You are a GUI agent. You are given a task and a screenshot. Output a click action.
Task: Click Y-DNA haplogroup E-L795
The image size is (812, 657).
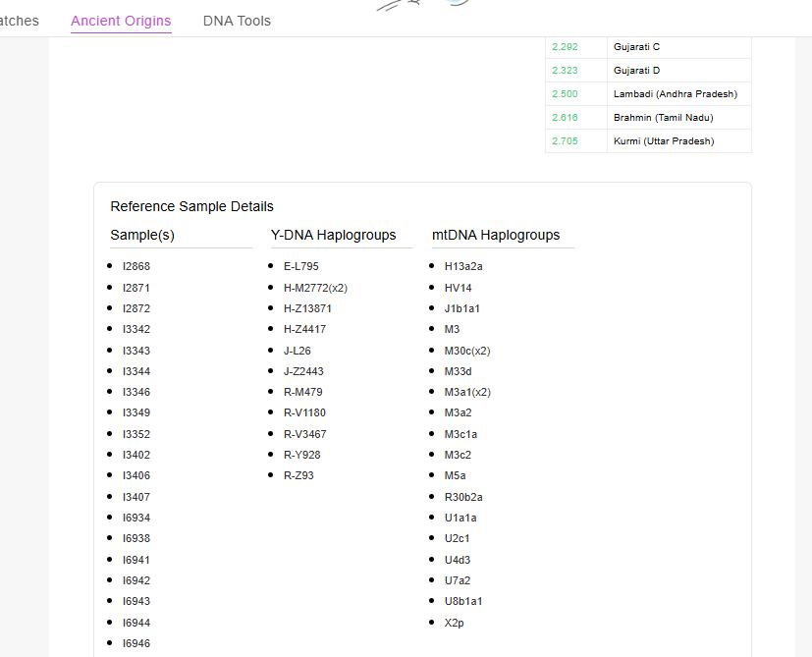pos(300,266)
